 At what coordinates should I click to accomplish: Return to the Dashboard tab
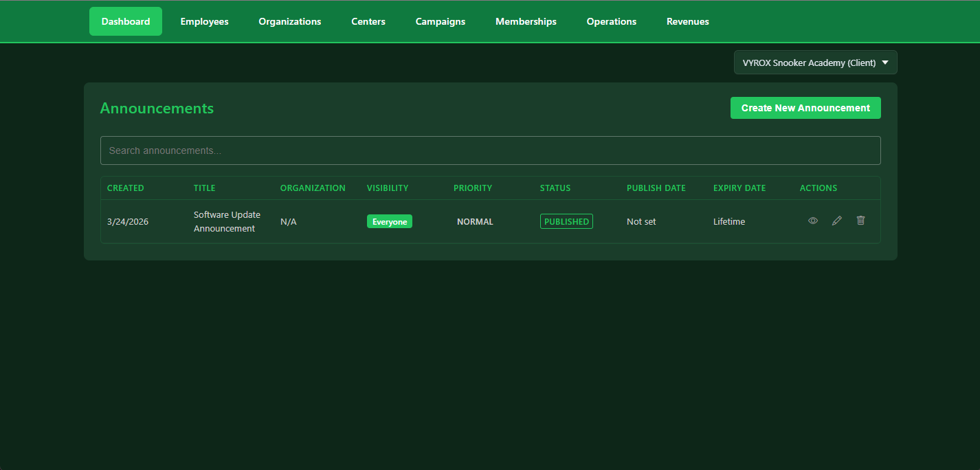coord(125,21)
